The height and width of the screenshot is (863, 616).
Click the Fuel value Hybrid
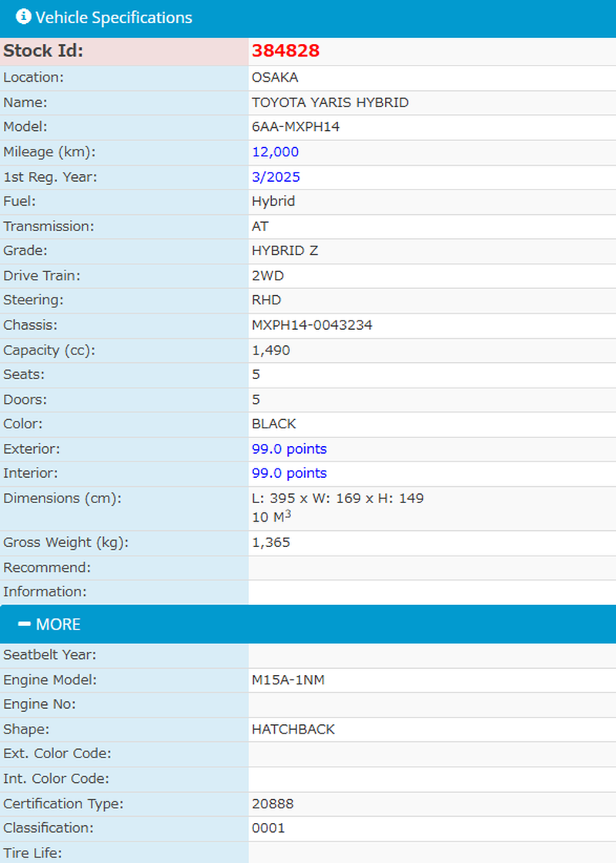273,201
